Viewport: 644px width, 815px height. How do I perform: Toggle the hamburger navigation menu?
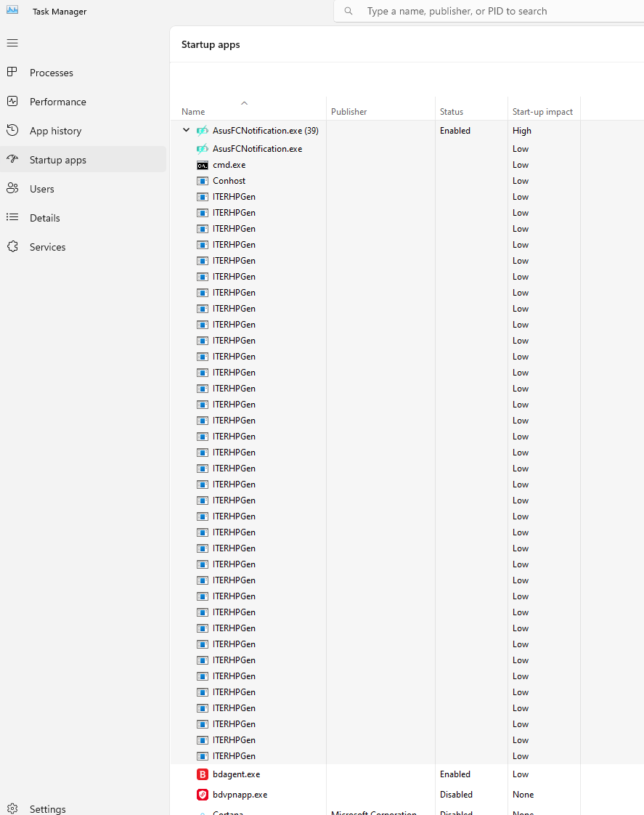coord(12,44)
